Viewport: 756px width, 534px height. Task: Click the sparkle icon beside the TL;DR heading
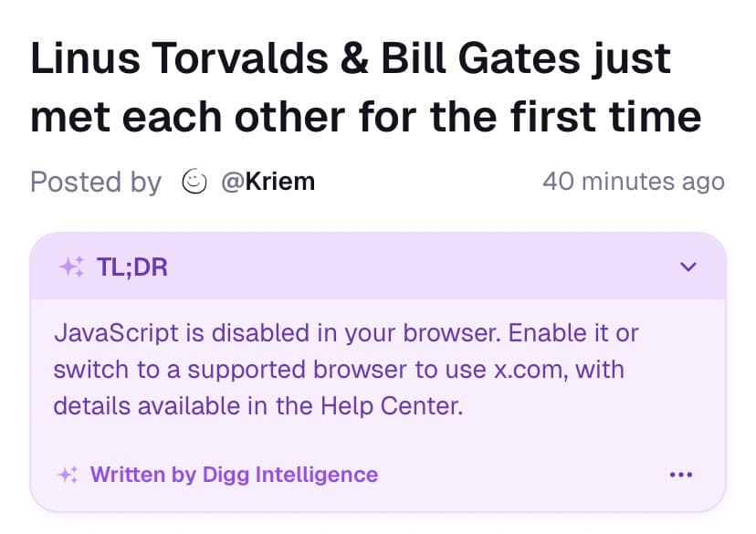click(x=72, y=267)
